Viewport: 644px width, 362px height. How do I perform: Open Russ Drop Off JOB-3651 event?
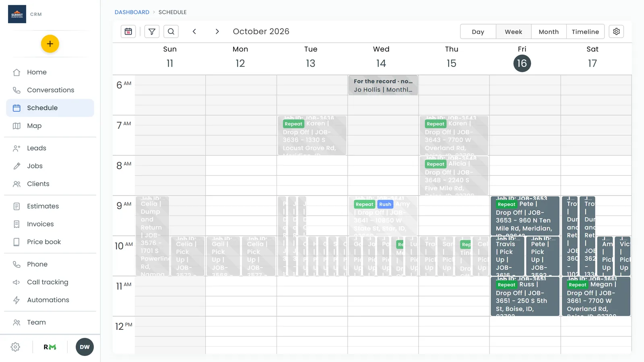pos(525,296)
